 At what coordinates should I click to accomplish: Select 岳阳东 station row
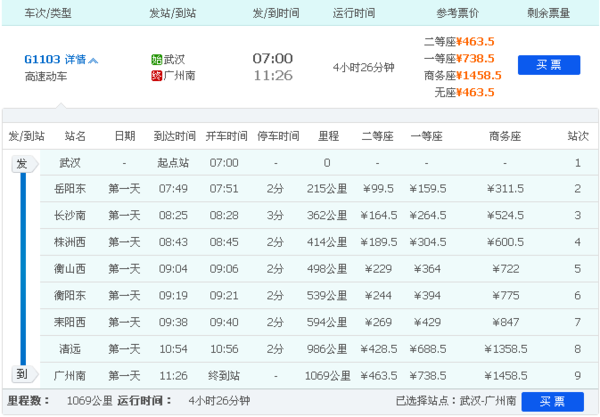pyautogui.click(x=70, y=188)
